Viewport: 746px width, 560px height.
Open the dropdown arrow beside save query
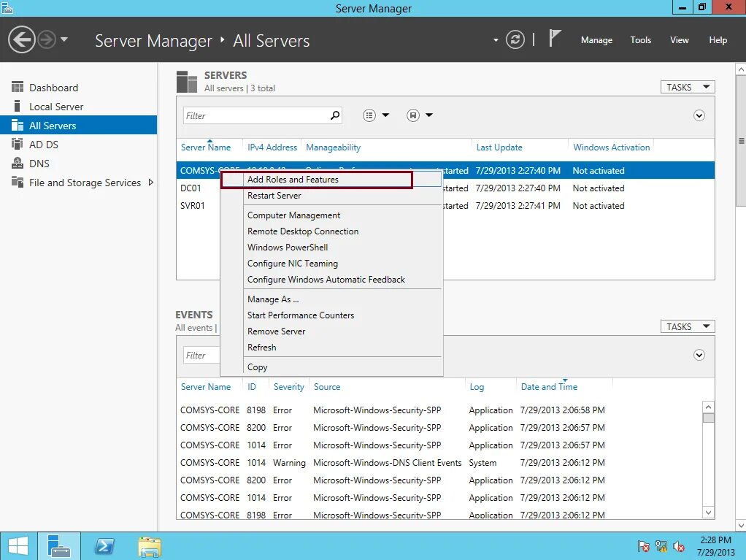(429, 115)
